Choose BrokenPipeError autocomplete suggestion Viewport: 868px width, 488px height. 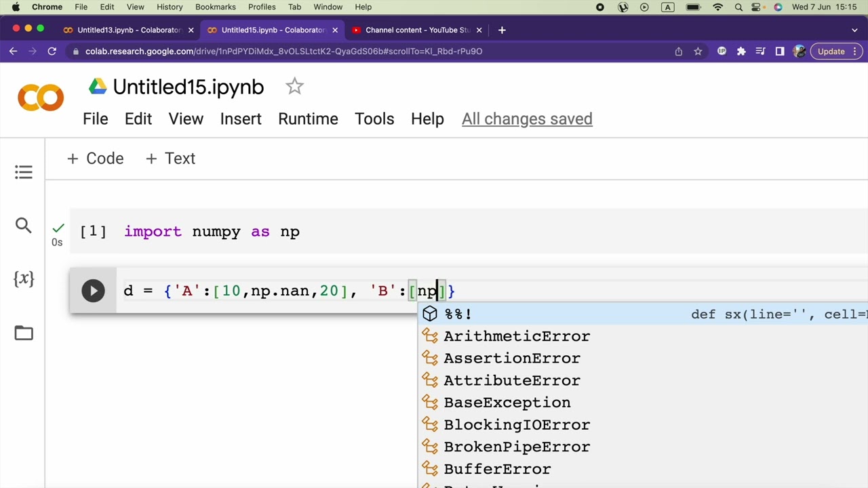point(643,447)
